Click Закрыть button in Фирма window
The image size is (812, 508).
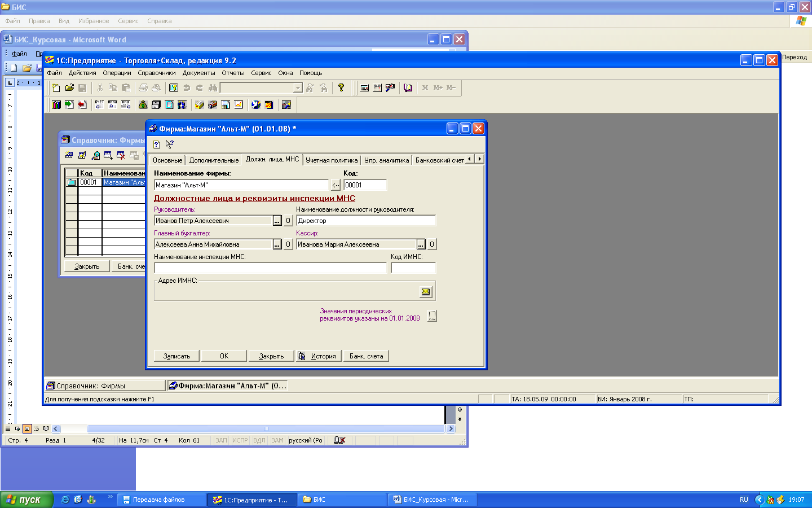pos(271,356)
